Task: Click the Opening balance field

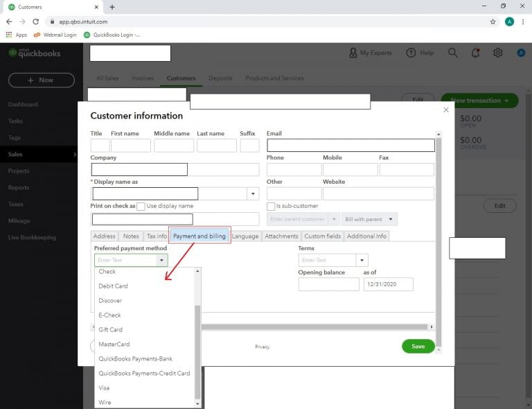Action: (x=328, y=284)
